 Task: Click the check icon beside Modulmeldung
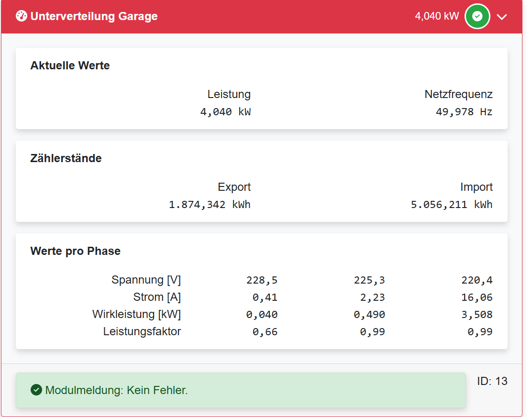[x=36, y=390]
